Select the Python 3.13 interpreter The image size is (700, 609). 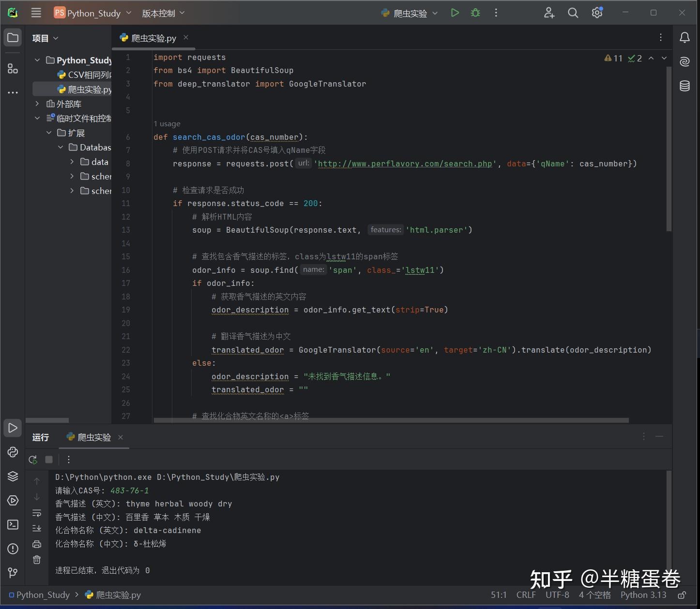tap(644, 595)
